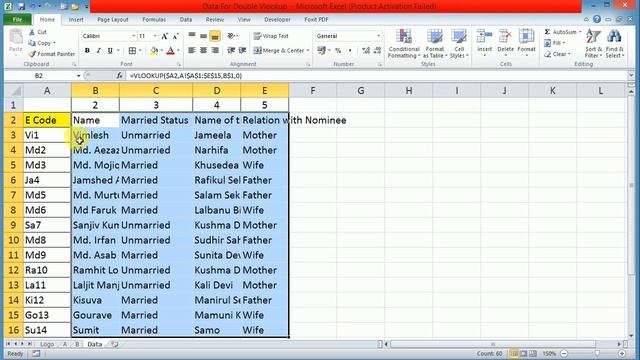Screen dimensions: 640x360
Task: Click Increase Decimal icon
Action: pyautogui.click(x=366, y=51)
